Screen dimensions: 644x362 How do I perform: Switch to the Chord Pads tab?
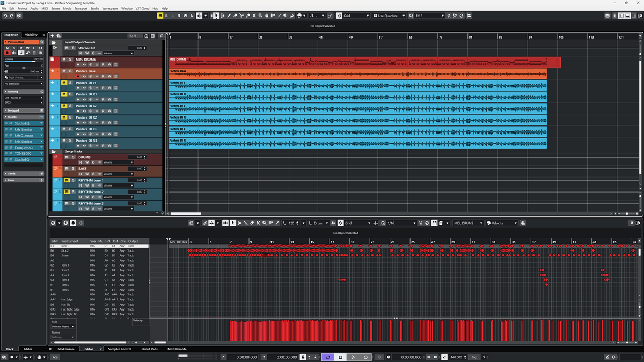pyautogui.click(x=150, y=349)
